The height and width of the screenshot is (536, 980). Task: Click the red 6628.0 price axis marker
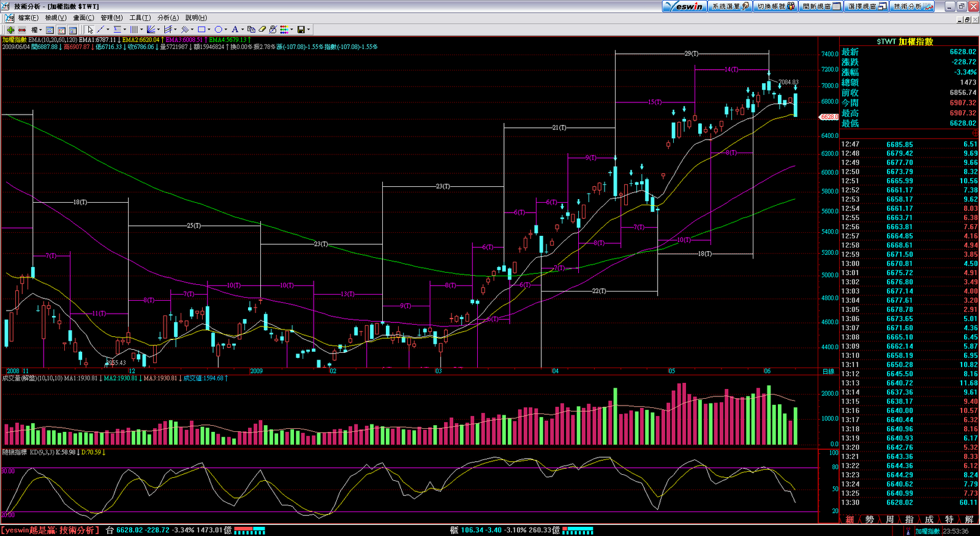click(x=829, y=117)
